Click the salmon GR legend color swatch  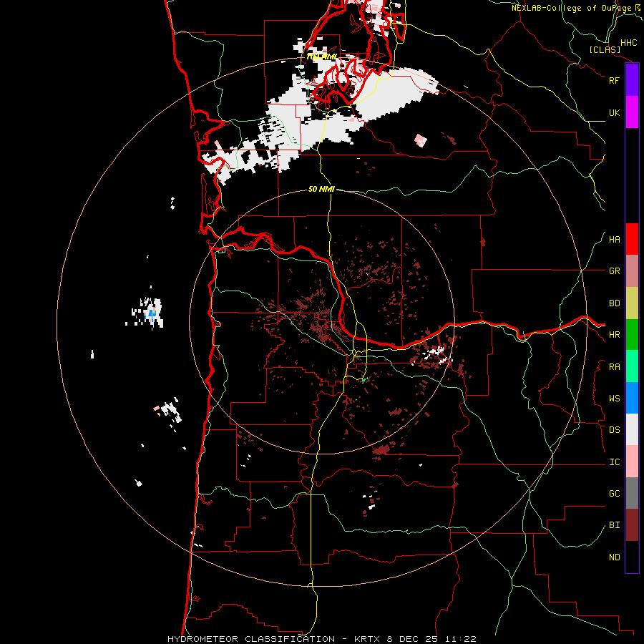point(632,271)
